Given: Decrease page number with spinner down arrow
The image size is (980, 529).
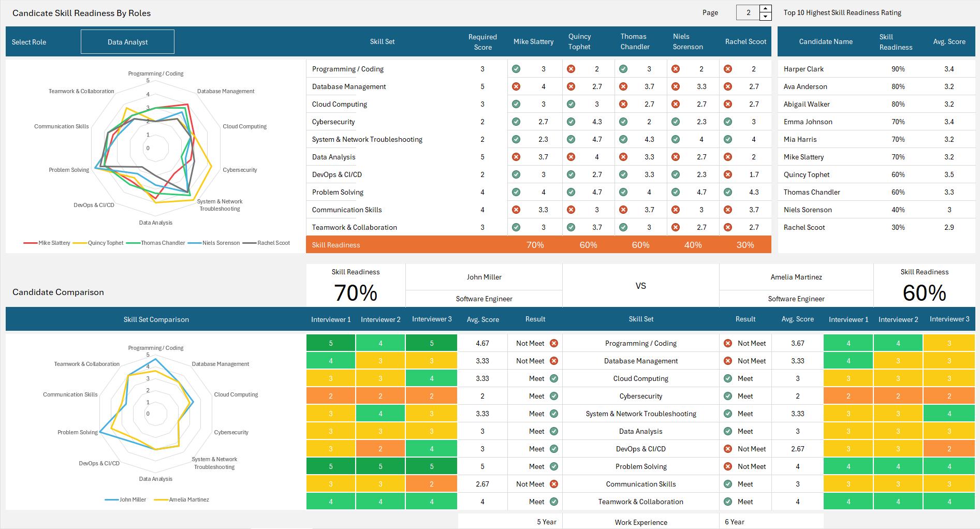Looking at the screenshot, I should pyautogui.click(x=766, y=17).
